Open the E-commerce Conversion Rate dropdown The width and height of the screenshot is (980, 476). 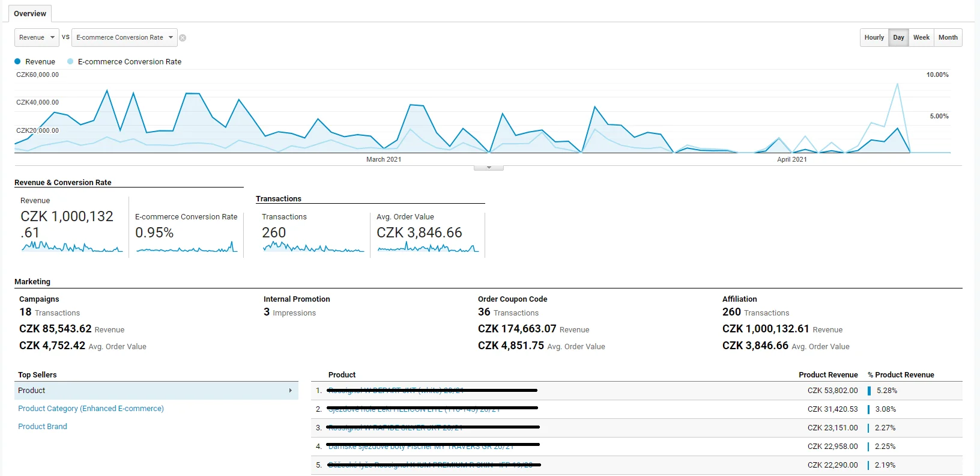124,37
